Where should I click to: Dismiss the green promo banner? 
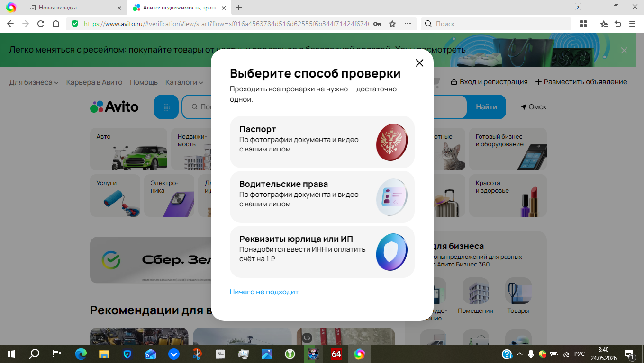624,50
